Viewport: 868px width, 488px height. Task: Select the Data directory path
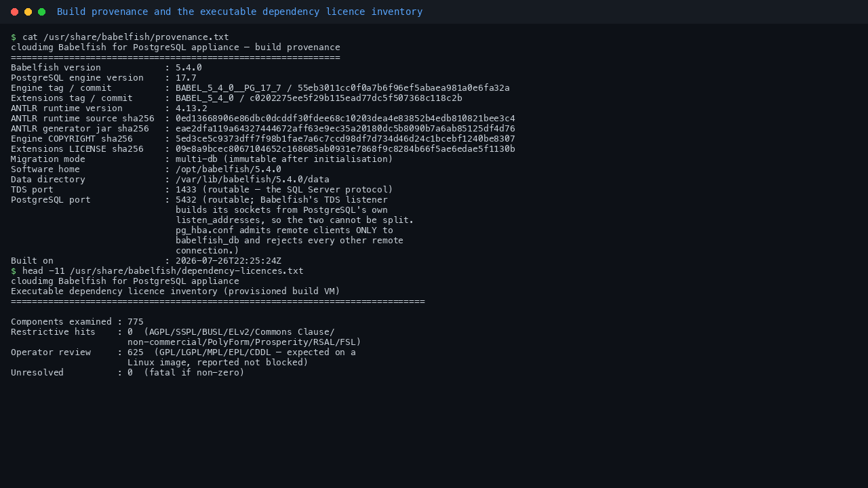point(252,180)
